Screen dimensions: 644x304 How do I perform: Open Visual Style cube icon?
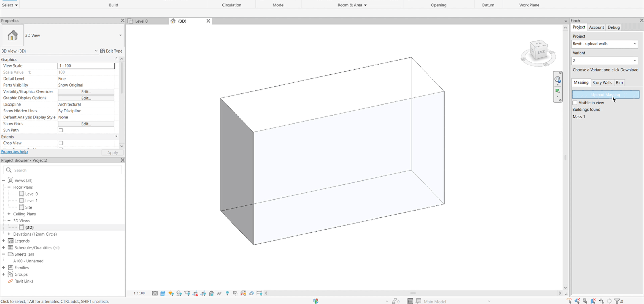[163, 293]
